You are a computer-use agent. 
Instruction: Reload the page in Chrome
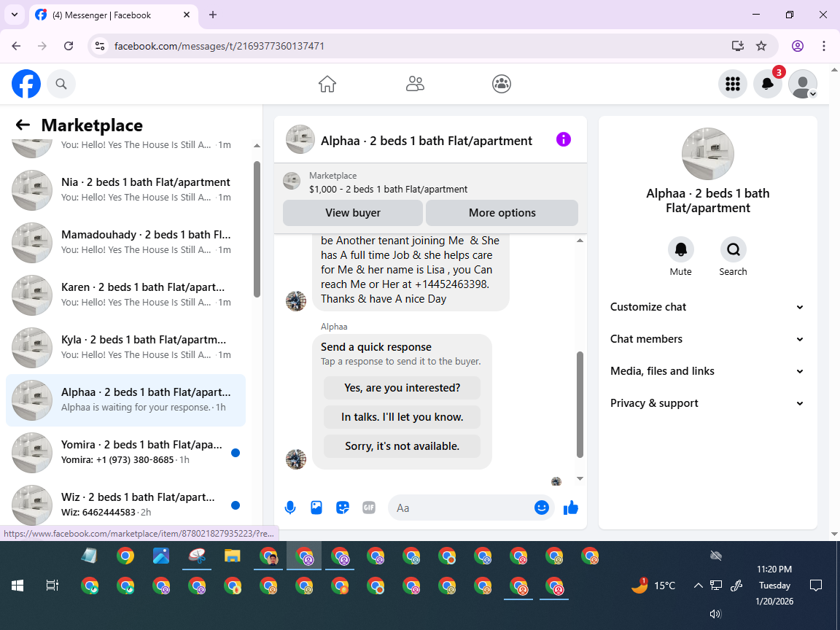[69, 46]
